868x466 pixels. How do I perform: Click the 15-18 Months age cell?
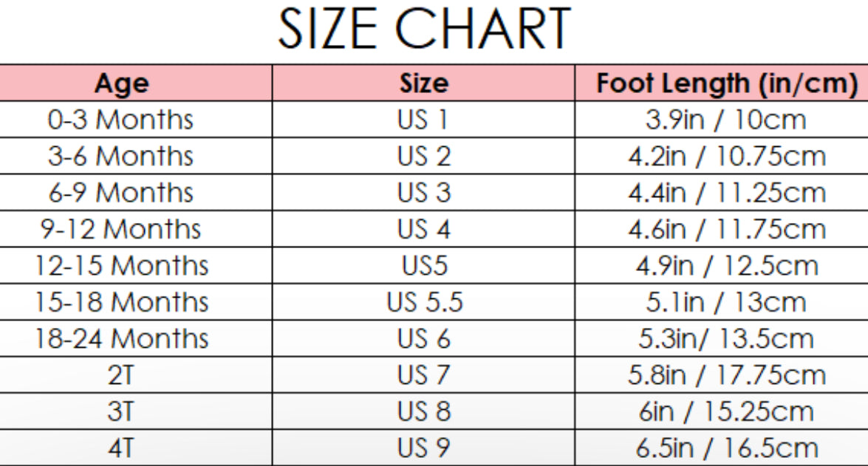[x=121, y=302]
